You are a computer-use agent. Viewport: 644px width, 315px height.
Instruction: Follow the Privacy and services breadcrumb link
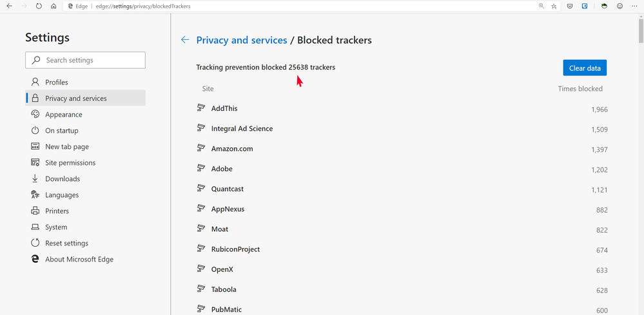[242, 40]
